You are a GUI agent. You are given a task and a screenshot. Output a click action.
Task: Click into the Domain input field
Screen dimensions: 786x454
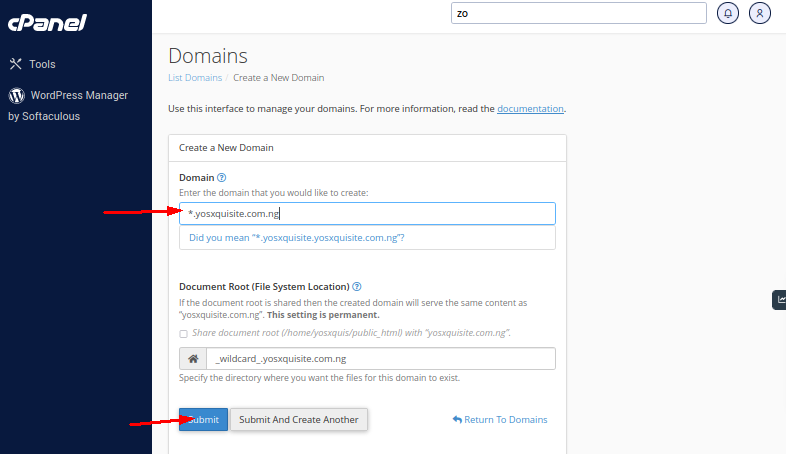pos(367,213)
